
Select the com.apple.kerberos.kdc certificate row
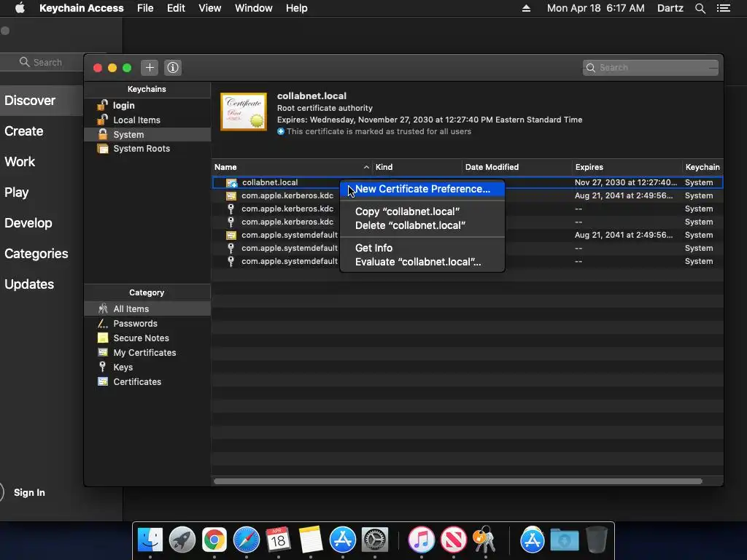point(468,195)
